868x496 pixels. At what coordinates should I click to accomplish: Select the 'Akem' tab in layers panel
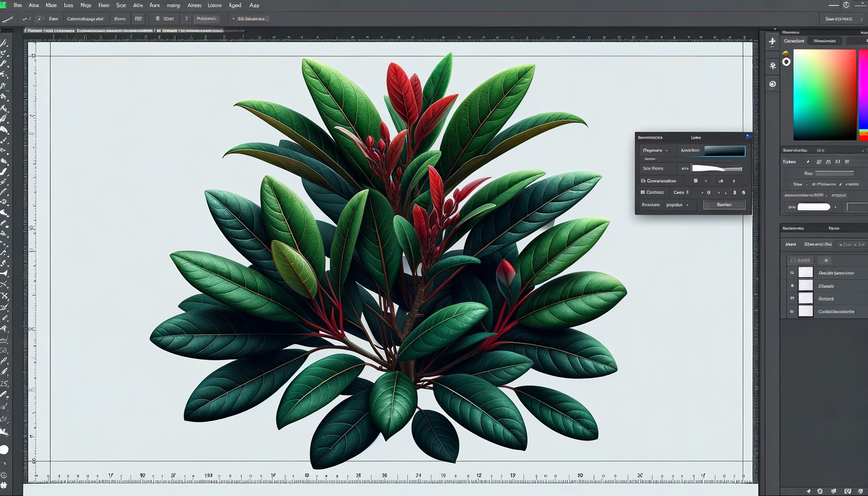(x=790, y=244)
